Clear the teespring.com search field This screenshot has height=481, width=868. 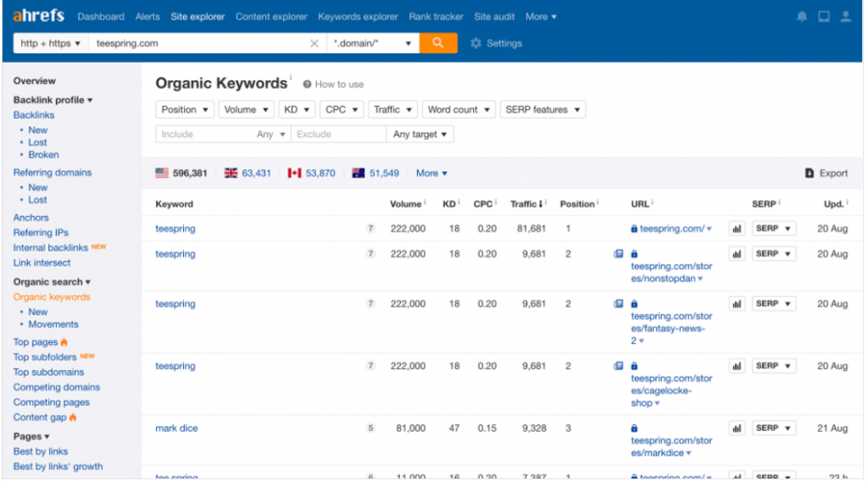(314, 43)
